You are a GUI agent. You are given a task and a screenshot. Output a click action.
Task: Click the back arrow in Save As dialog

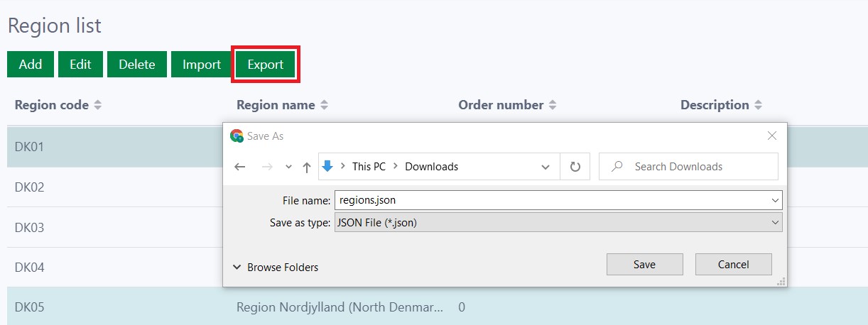click(240, 167)
